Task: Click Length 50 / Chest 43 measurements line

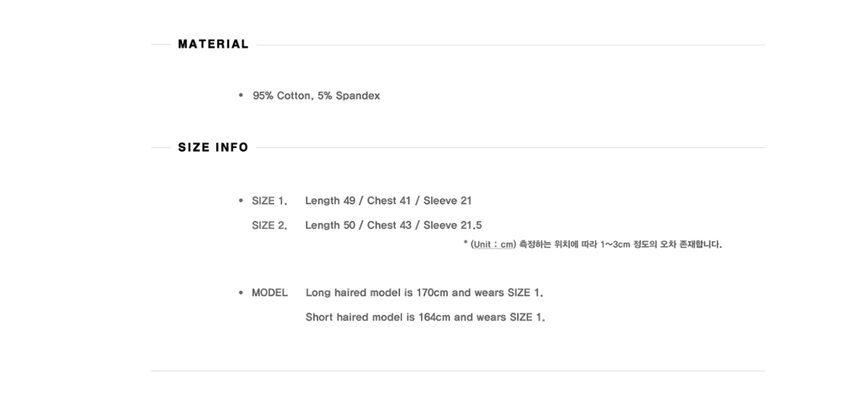Action: tap(393, 225)
